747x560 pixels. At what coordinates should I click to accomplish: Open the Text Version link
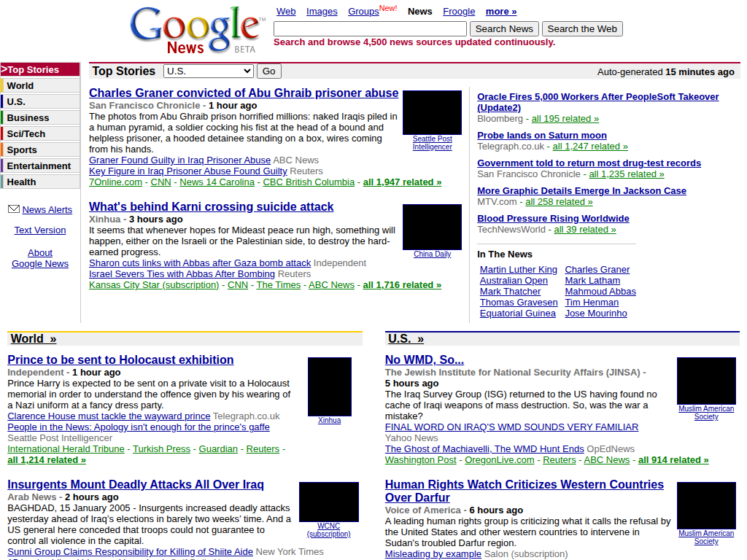click(x=40, y=230)
